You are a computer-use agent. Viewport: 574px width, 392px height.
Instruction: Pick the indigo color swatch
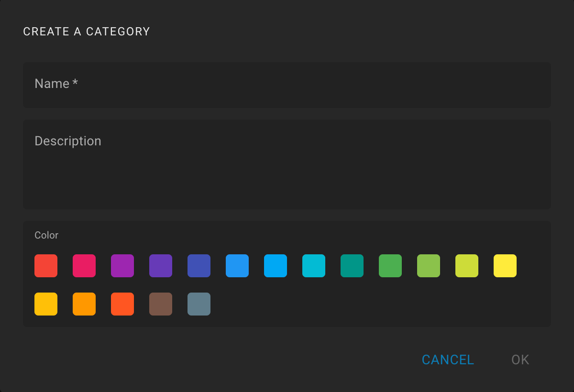[199, 266]
